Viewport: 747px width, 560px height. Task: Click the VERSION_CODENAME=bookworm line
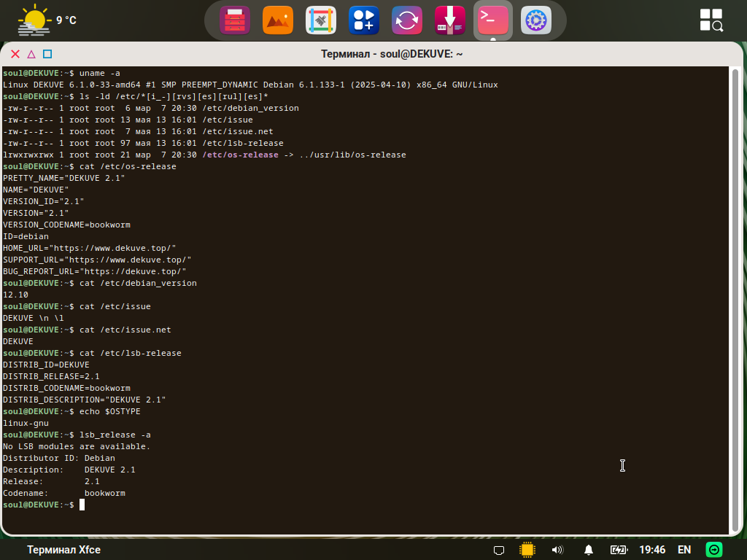[66, 225]
